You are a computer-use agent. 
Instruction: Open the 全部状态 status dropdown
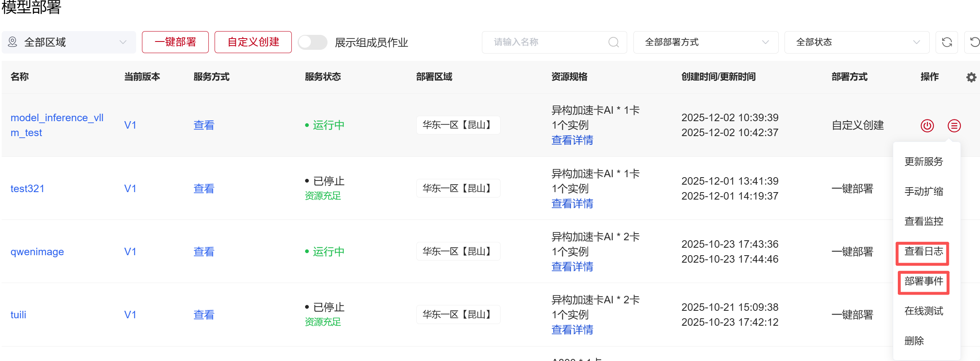[x=857, y=42]
